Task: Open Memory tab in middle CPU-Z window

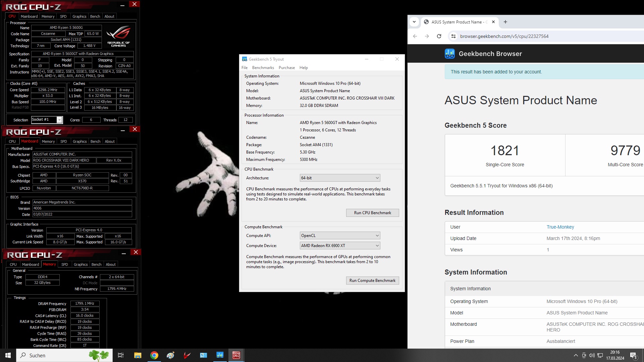Action: [x=48, y=141]
